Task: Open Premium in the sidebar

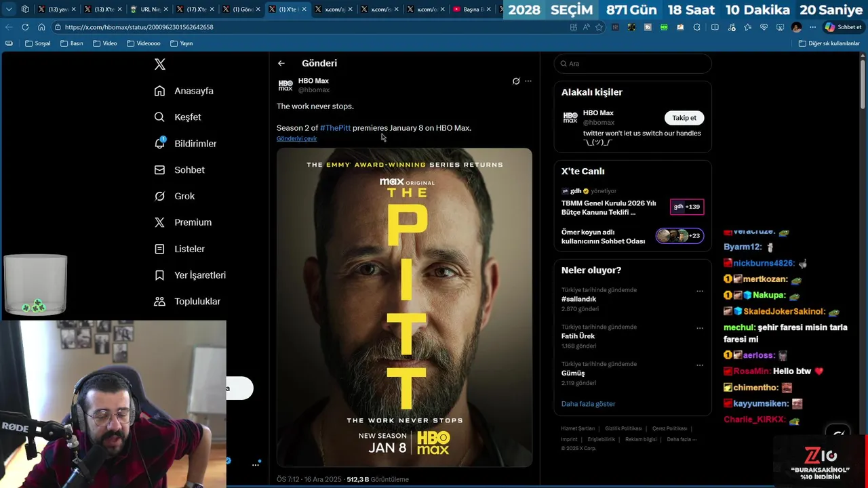Action: [x=182, y=222]
